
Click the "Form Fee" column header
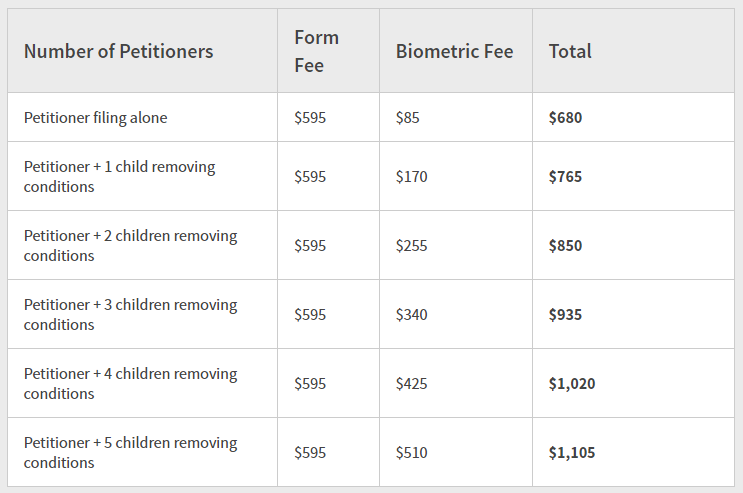click(316, 51)
